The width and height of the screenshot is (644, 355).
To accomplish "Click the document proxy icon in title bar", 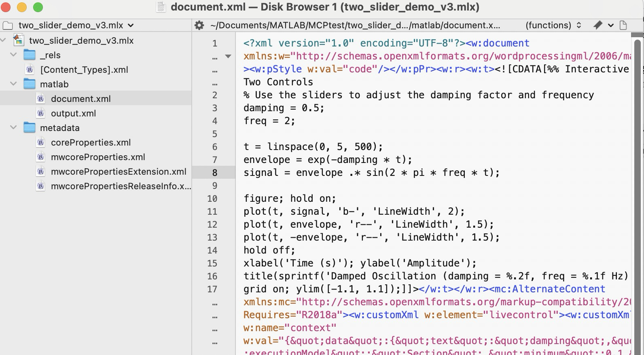I will point(161,7).
